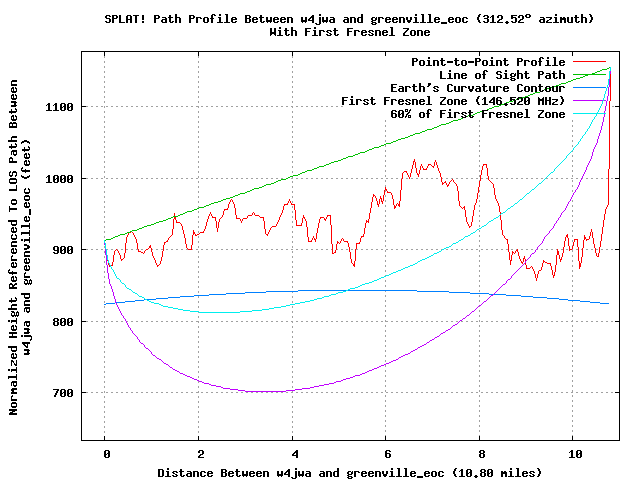The image size is (640, 480).
Task: Click the x-axis tick label '8'
Action: (481, 454)
